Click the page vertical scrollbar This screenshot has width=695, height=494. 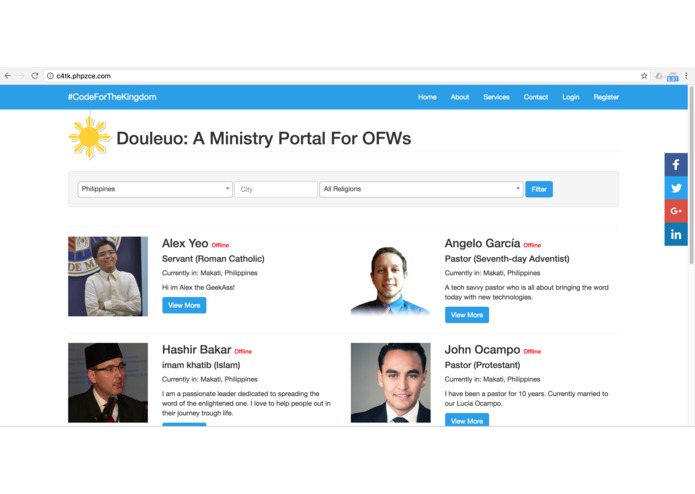(x=691, y=175)
